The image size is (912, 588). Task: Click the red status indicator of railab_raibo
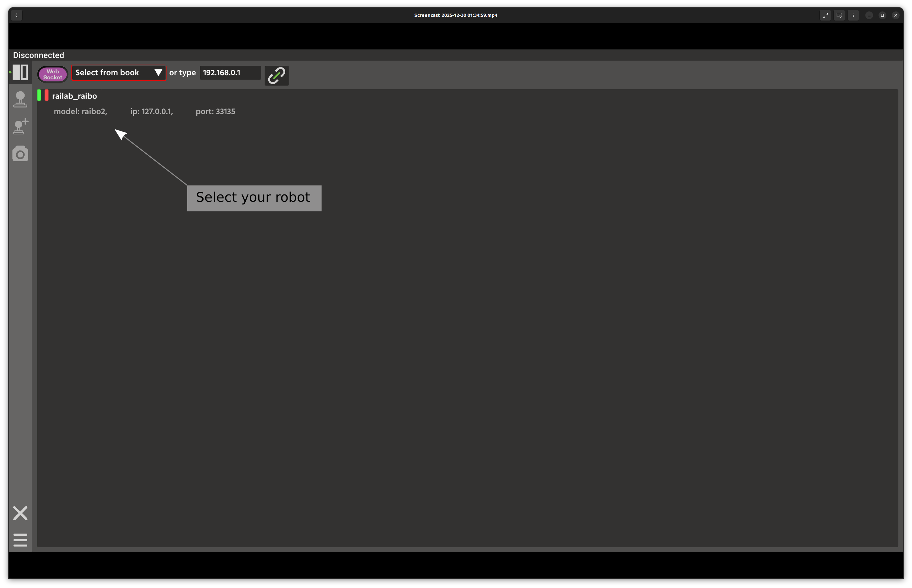point(46,95)
